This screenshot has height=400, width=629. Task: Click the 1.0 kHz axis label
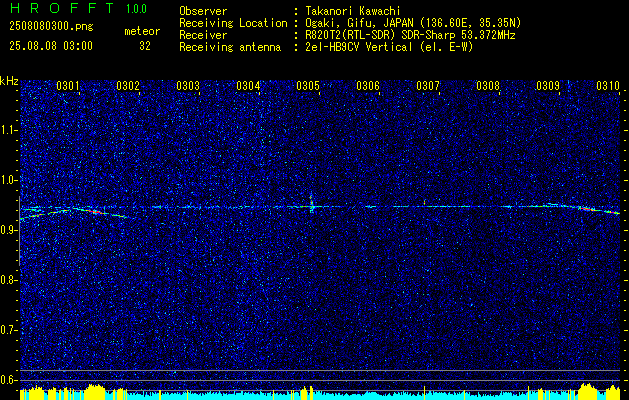(9, 180)
